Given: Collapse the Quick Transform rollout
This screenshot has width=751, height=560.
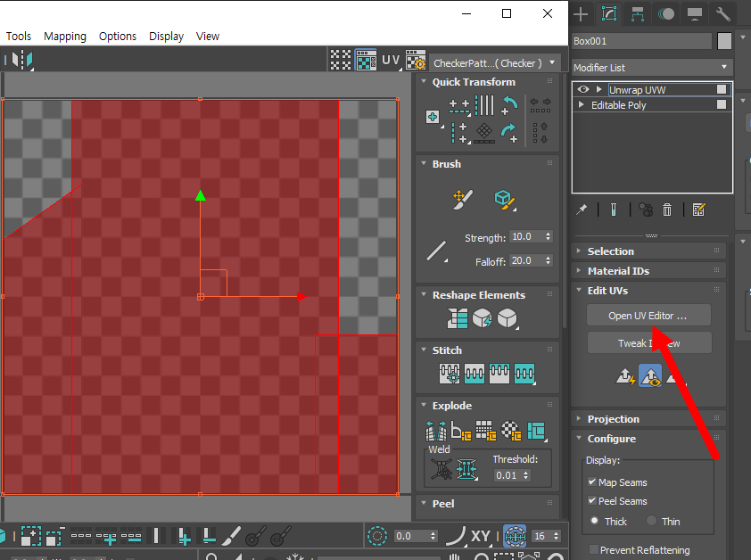Looking at the screenshot, I should (487, 82).
